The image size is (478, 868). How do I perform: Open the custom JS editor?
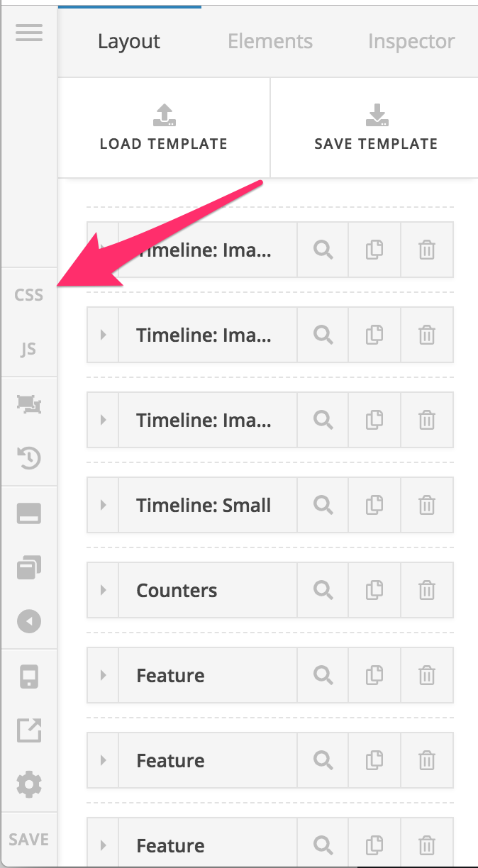28,350
